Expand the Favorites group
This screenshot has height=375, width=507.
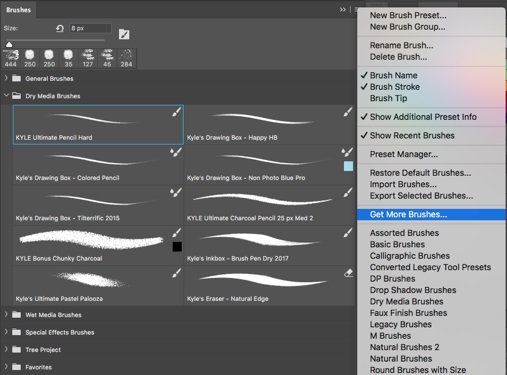click(x=6, y=367)
